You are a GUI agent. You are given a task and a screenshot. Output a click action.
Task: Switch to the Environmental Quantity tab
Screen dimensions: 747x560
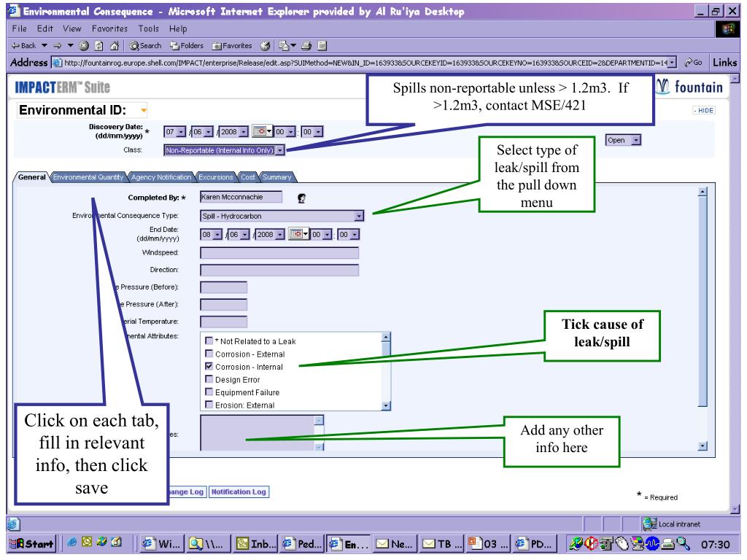pyautogui.click(x=88, y=177)
